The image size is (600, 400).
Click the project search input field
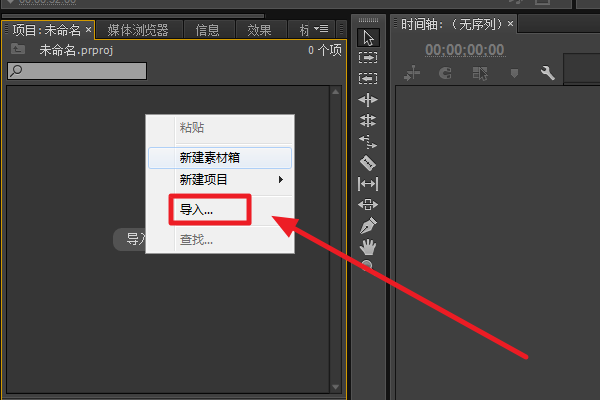point(77,71)
